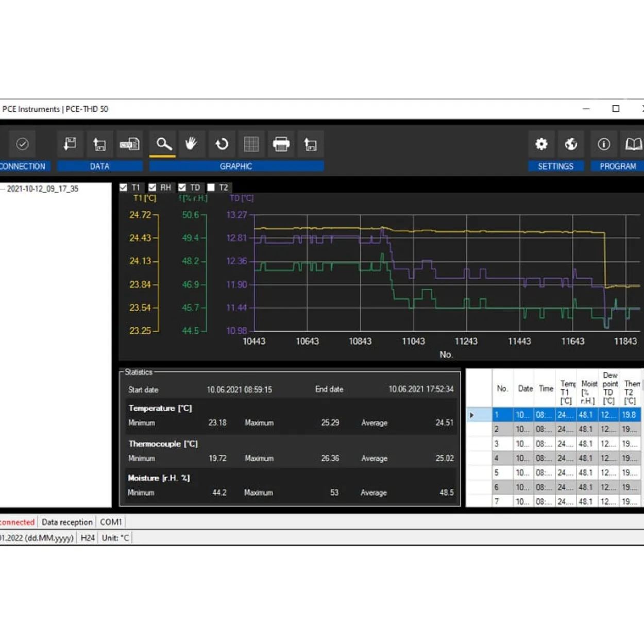Click the PROGRAM group label
The image size is (644, 644).
click(x=617, y=166)
